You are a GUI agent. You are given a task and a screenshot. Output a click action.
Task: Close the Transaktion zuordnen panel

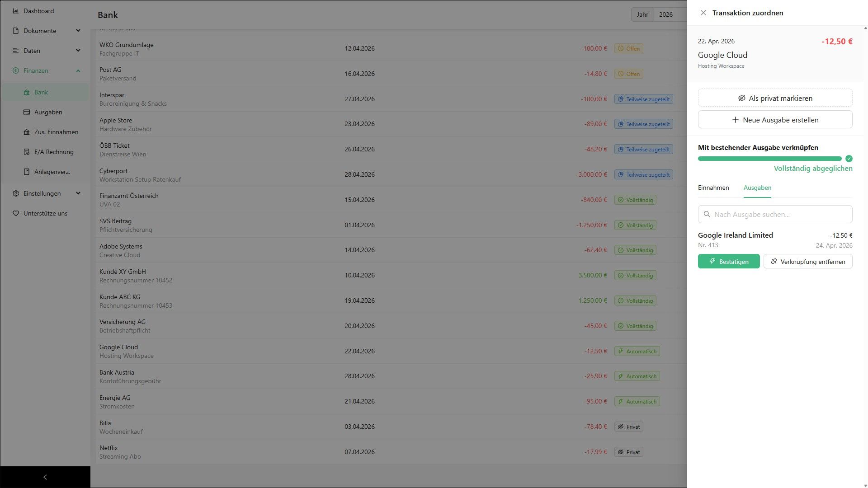click(703, 13)
